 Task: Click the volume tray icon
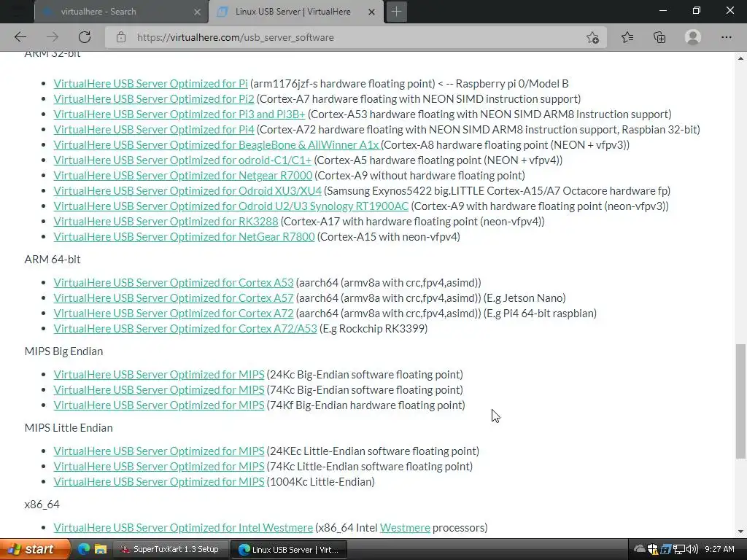(692, 549)
